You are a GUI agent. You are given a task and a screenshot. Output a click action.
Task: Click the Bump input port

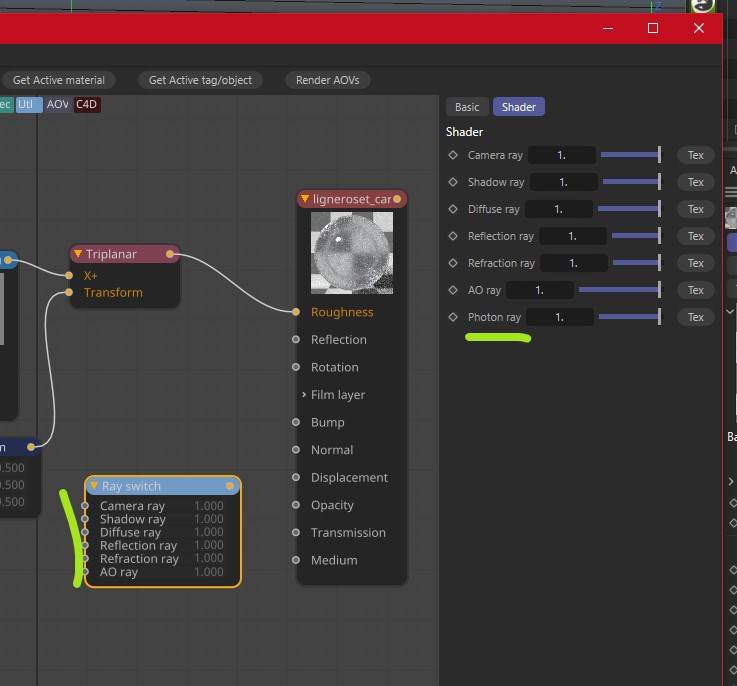click(296, 422)
